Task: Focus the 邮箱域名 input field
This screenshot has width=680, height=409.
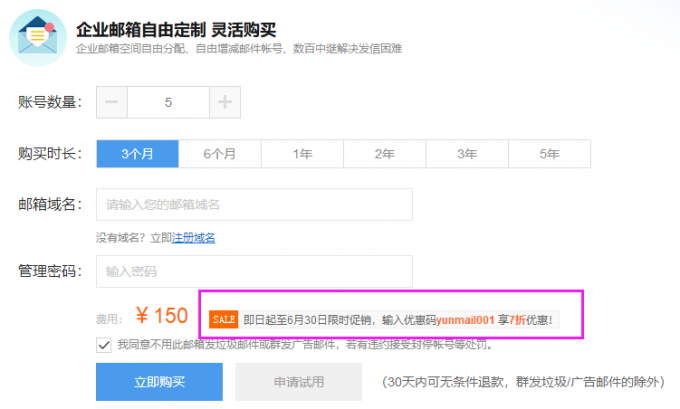Action: click(x=254, y=205)
